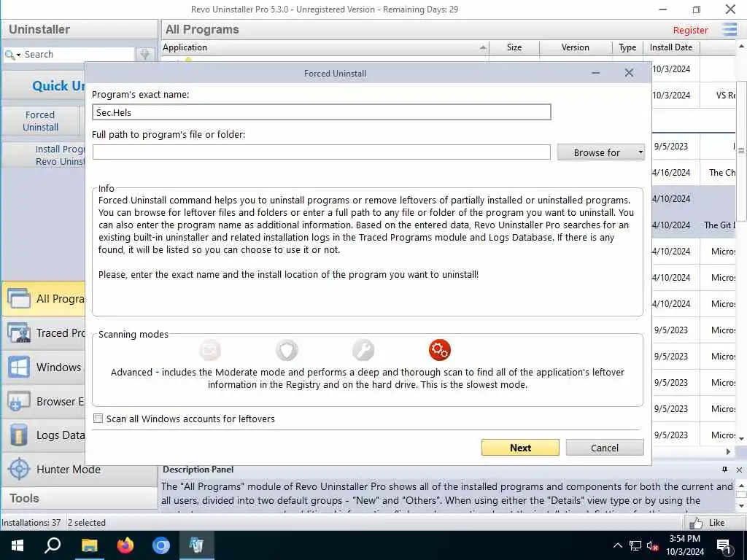Image resolution: width=747 pixels, height=560 pixels.
Task: Click the Like thumbs-up button
Action: (706, 522)
